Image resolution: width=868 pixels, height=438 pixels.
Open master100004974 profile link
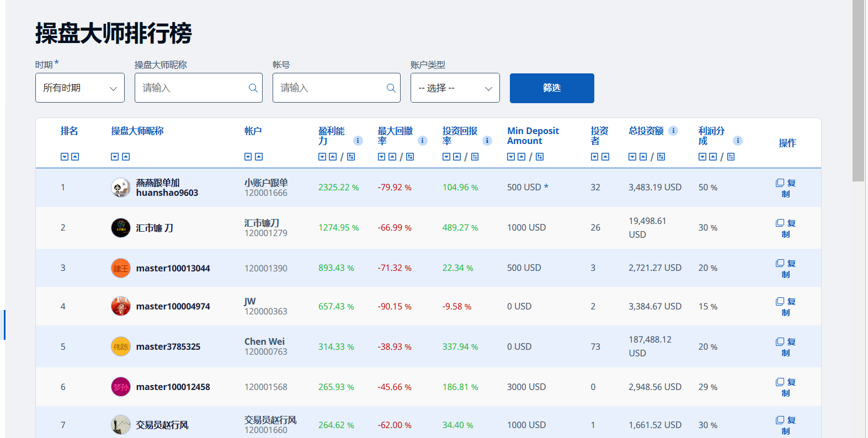[173, 306]
